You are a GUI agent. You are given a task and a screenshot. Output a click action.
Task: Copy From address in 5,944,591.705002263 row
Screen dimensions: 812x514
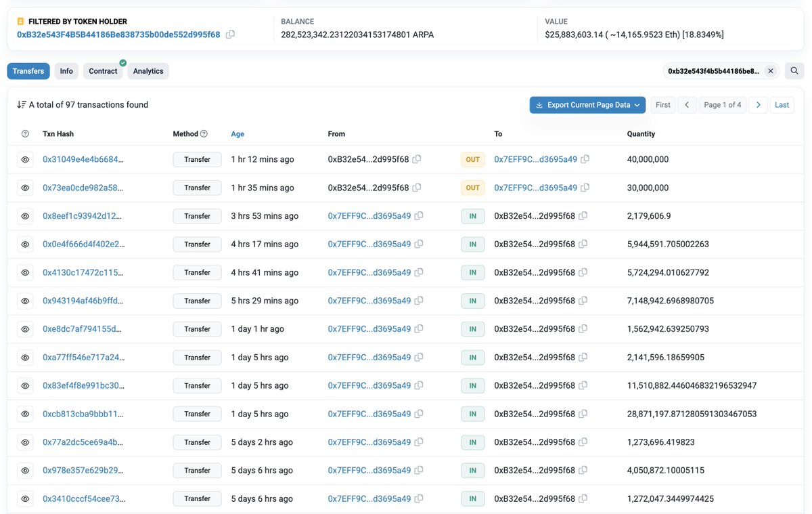[x=419, y=244]
